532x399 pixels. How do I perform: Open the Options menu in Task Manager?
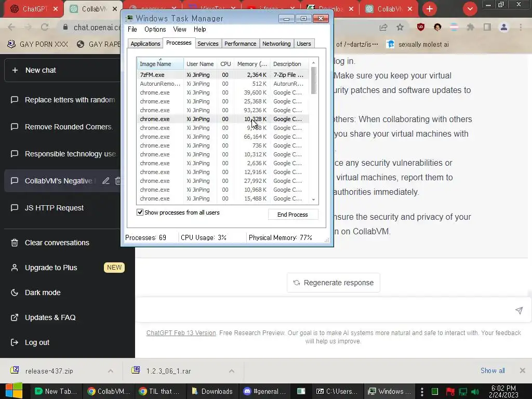(155, 29)
